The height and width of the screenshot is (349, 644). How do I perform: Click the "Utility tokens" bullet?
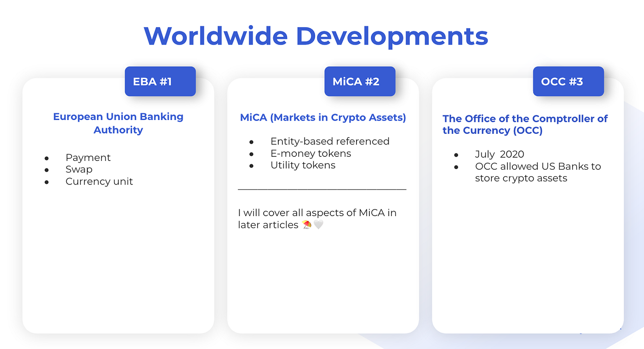[x=303, y=165]
